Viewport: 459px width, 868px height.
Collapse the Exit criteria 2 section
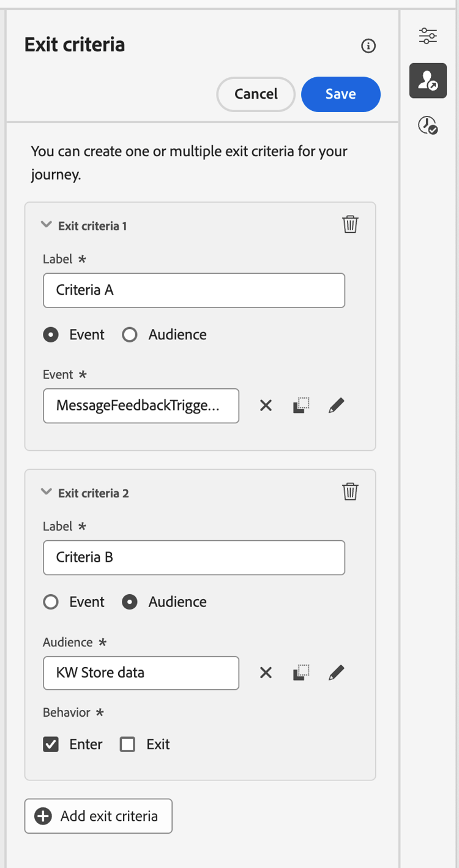pyautogui.click(x=46, y=492)
